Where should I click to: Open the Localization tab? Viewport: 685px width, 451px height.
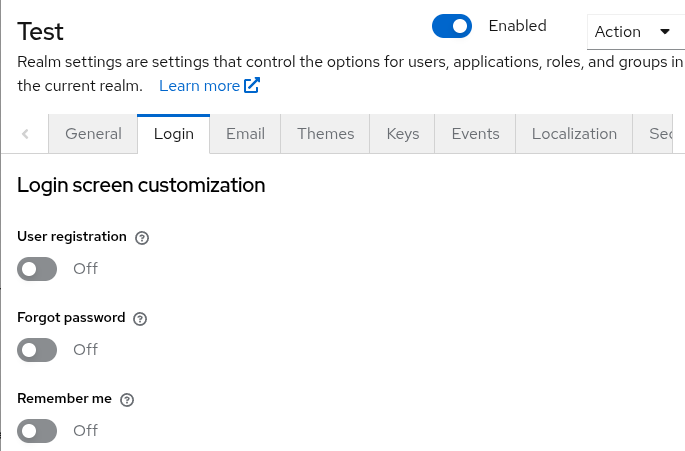coord(574,134)
